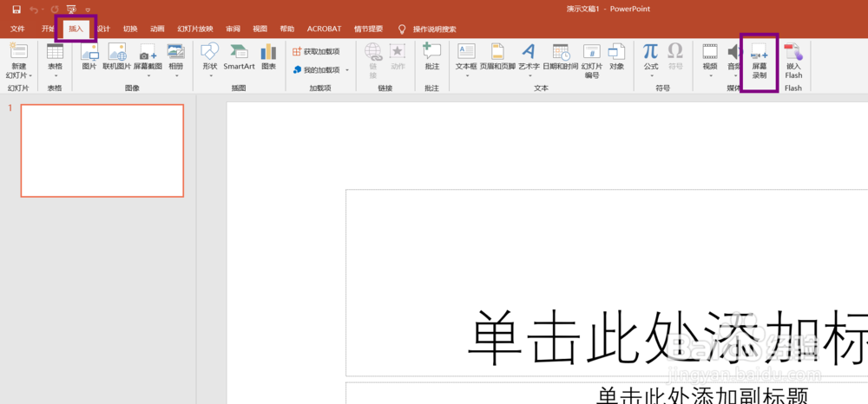Switch to the 切换 ribbon tab
The image size is (868, 404).
coord(131,29)
